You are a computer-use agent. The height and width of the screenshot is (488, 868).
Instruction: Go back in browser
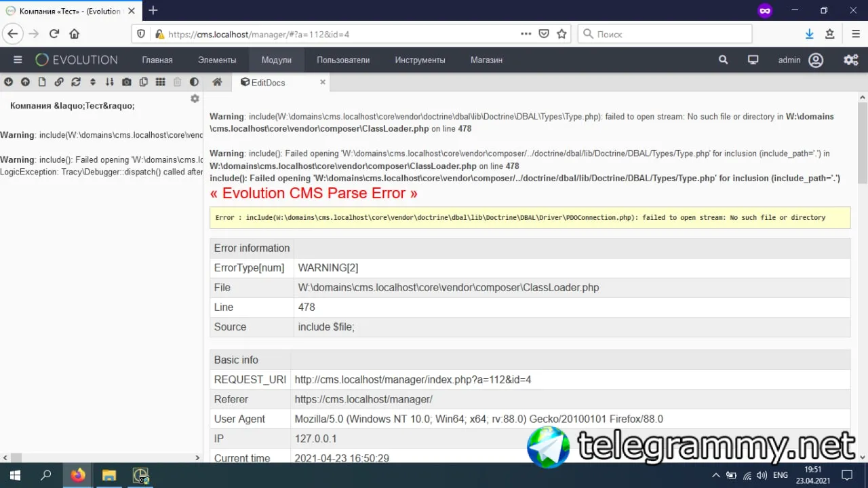[x=13, y=34]
